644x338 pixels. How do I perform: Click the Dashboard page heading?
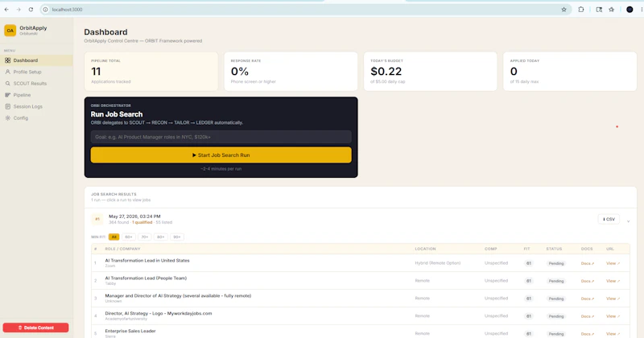pyautogui.click(x=105, y=32)
